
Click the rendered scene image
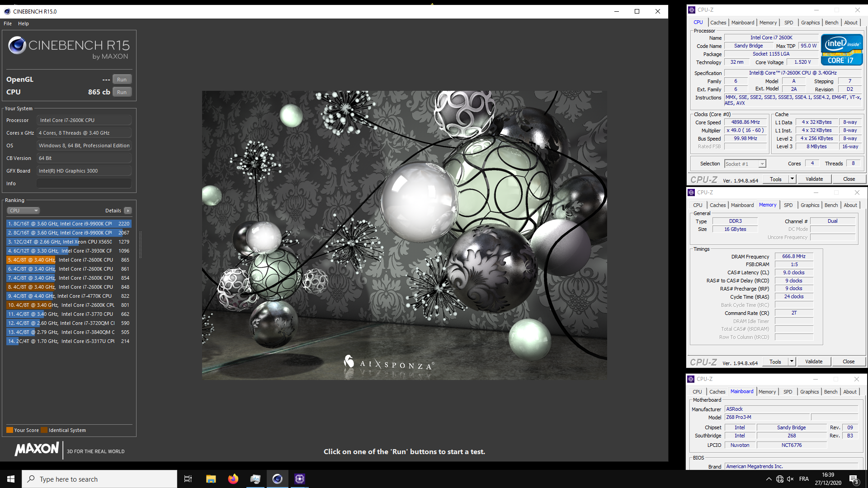pyautogui.click(x=404, y=235)
